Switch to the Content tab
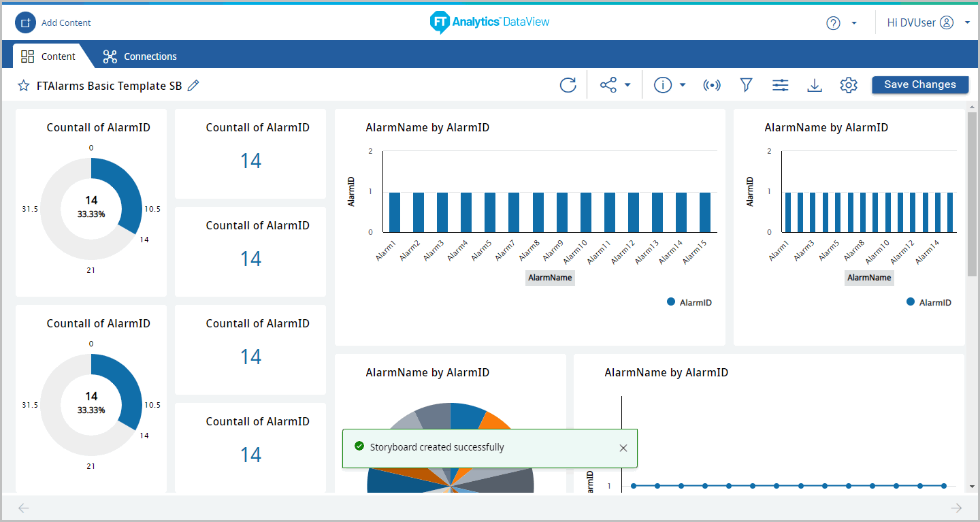 tap(48, 56)
